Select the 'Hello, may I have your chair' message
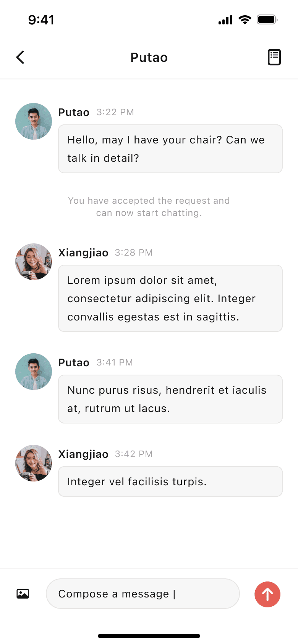This screenshot has width=298, height=644. pyautogui.click(x=170, y=149)
